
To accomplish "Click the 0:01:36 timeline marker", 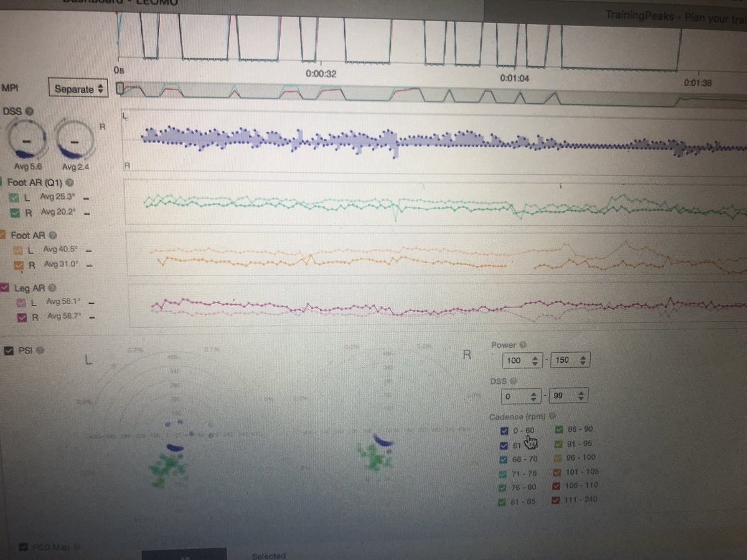I will (x=699, y=82).
